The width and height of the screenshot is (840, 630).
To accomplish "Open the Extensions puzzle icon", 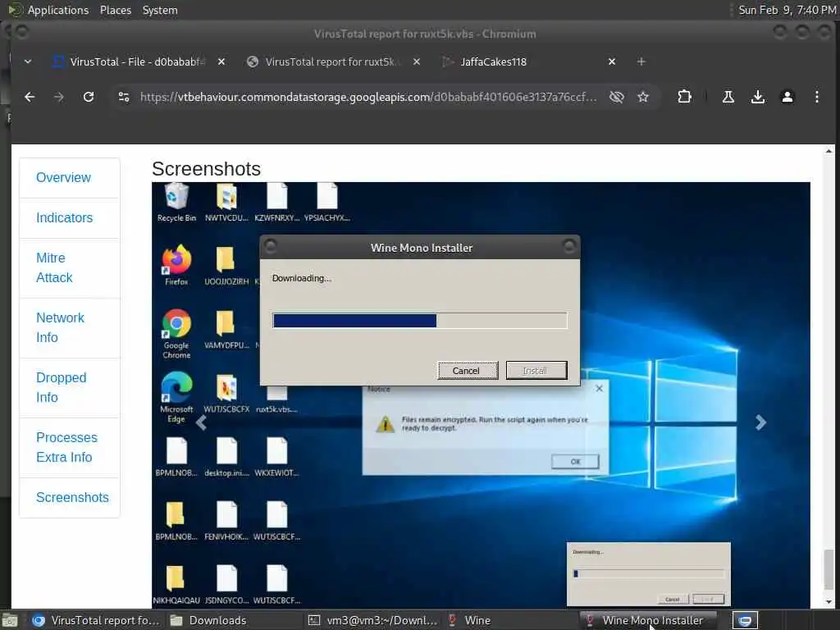I will (x=684, y=97).
